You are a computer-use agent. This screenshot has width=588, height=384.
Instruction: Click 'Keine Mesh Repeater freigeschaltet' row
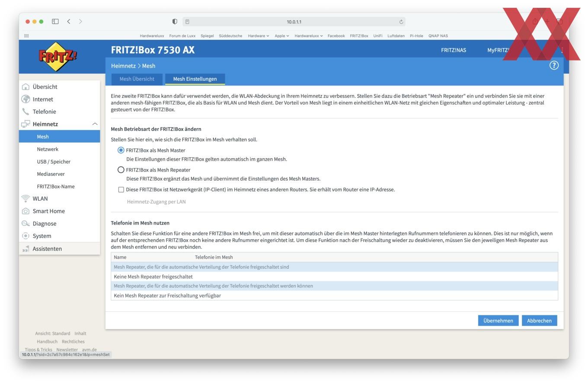pos(334,277)
